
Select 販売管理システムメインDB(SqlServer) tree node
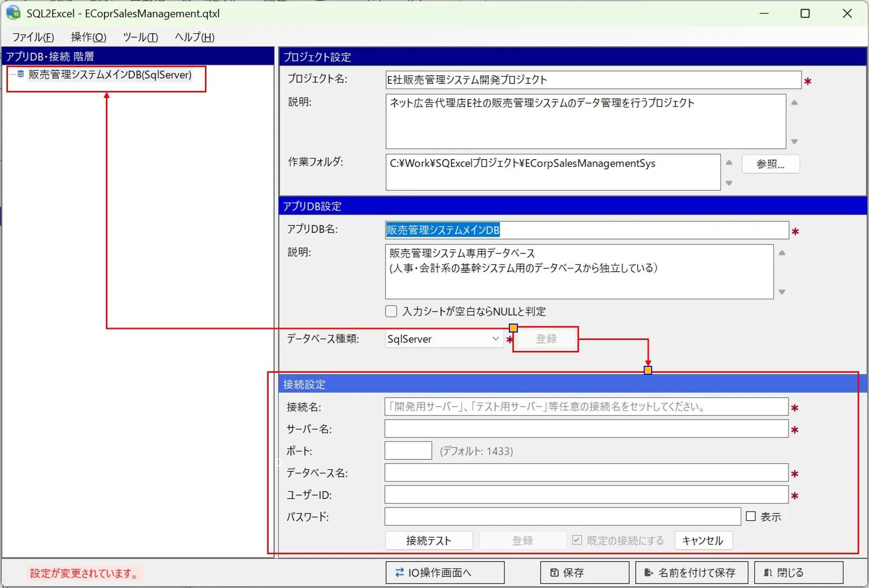pyautogui.click(x=110, y=75)
